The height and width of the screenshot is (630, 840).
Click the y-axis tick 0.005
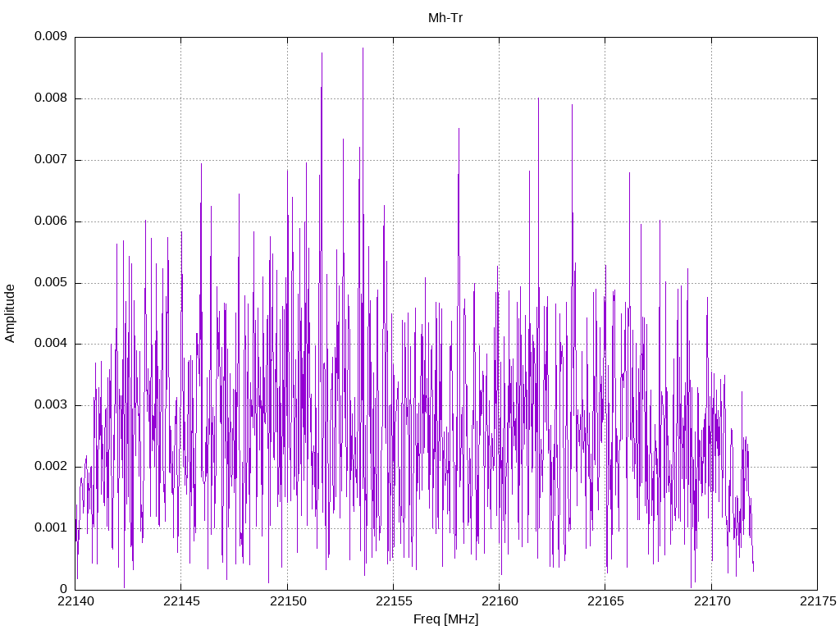51,282
